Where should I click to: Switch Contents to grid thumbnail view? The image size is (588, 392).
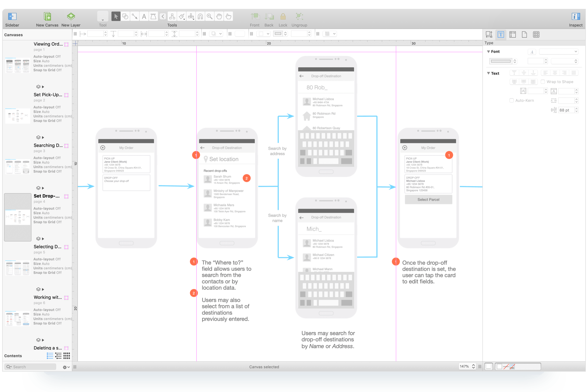(67, 355)
